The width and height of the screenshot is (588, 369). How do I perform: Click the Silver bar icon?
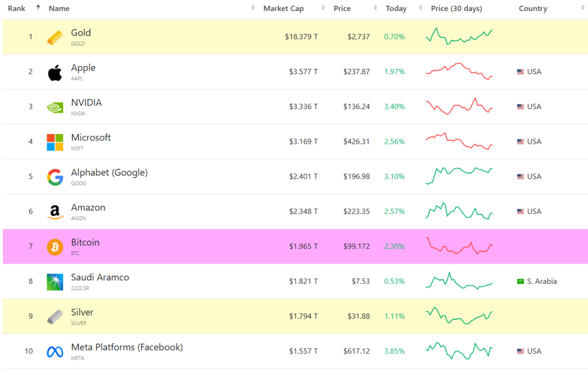55,317
